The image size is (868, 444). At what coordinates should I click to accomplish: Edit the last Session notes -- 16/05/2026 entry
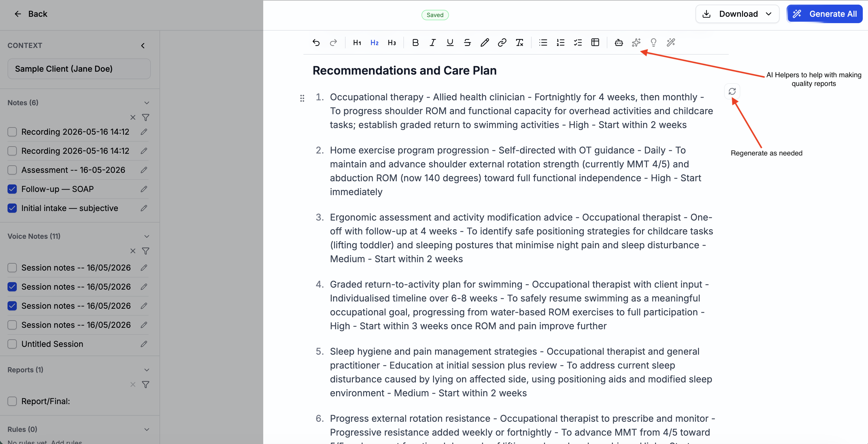[x=144, y=325]
